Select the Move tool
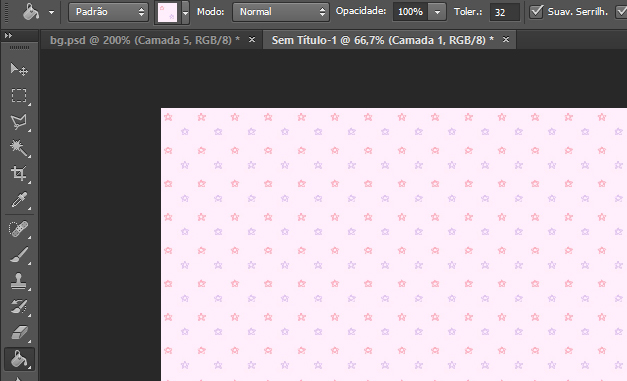The image size is (627, 381). pyautogui.click(x=19, y=70)
